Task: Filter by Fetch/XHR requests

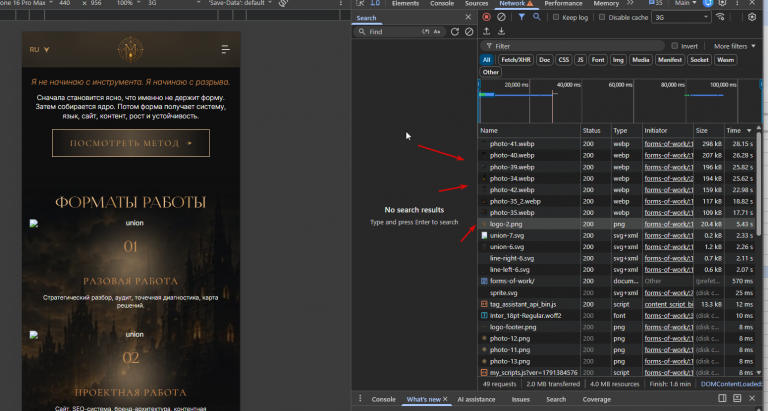Action: [516, 60]
